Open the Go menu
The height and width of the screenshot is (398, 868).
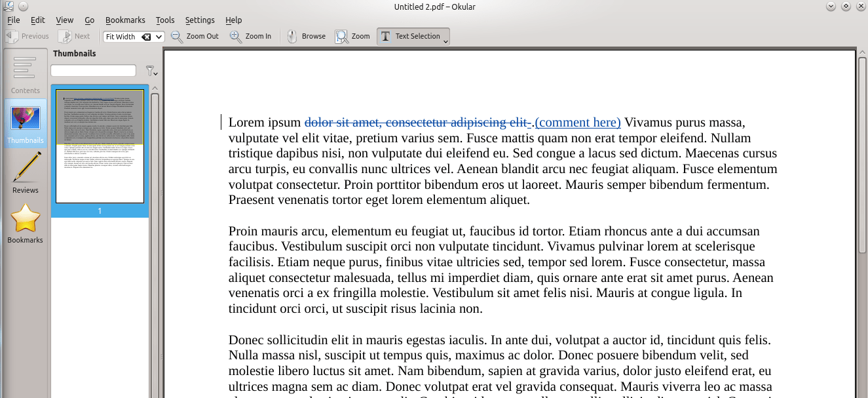(90, 20)
